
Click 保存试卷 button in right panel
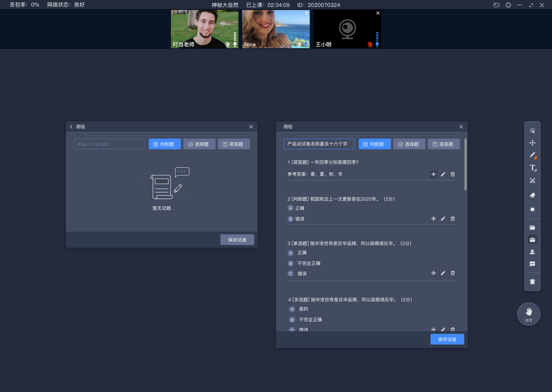pyautogui.click(x=448, y=339)
